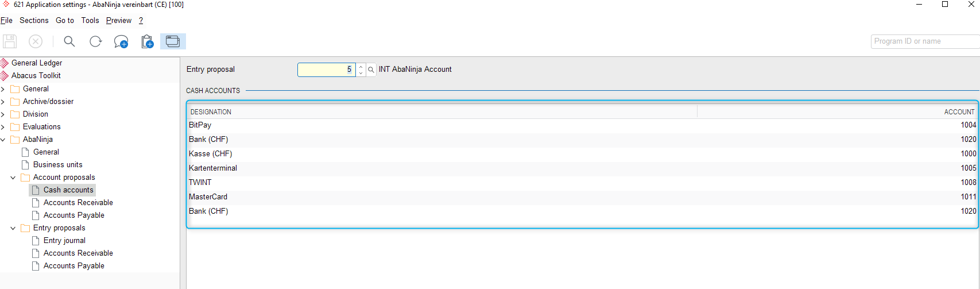Select the TWINT row in cash accounts
980x289 pixels.
582,182
